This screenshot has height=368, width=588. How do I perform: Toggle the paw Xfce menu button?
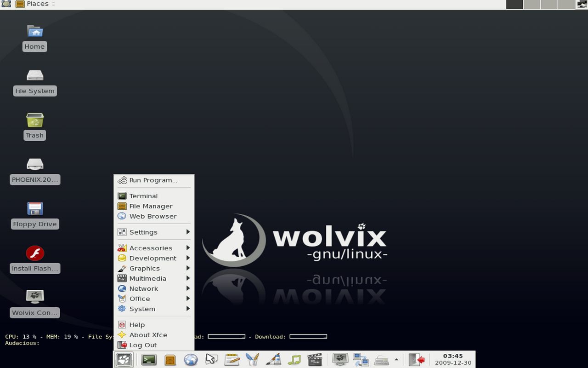[x=124, y=360]
